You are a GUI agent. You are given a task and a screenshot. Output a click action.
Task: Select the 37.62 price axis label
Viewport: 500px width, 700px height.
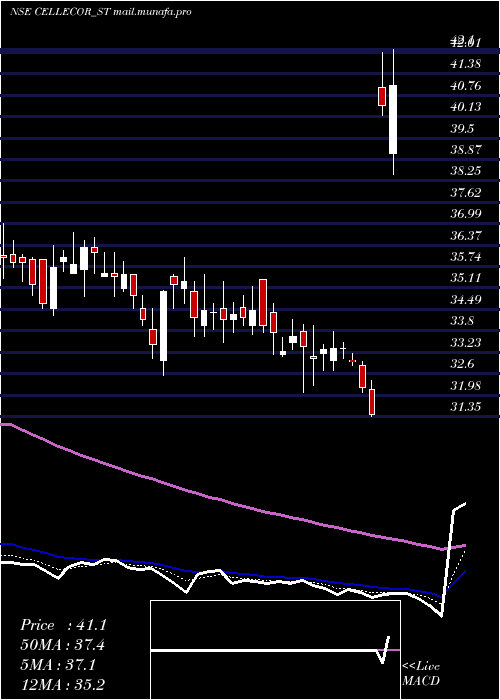click(x=466, y=192)
